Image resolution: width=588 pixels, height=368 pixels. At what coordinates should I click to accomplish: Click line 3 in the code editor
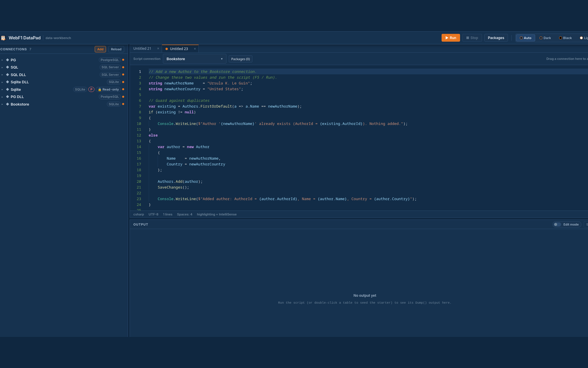pos(367,83)
